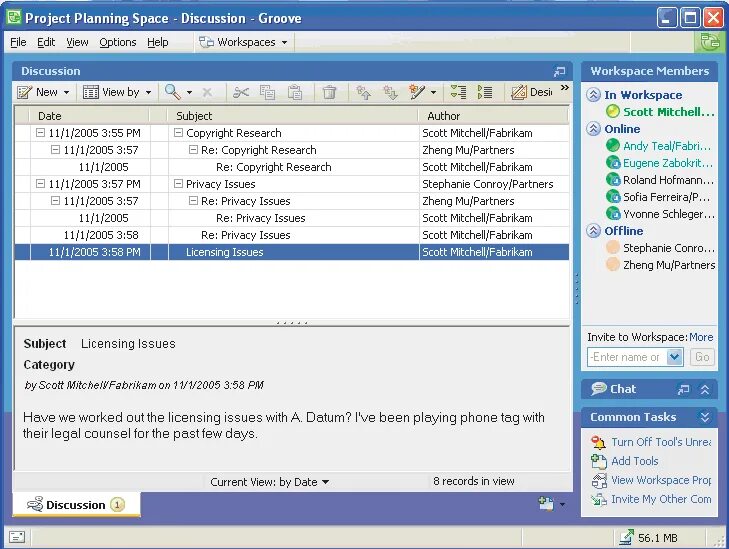Viewport: 729px width, 549px height.
Task: Open the search icon dropdown arrow
Action: pyautogui.click(x=189, y=93)
